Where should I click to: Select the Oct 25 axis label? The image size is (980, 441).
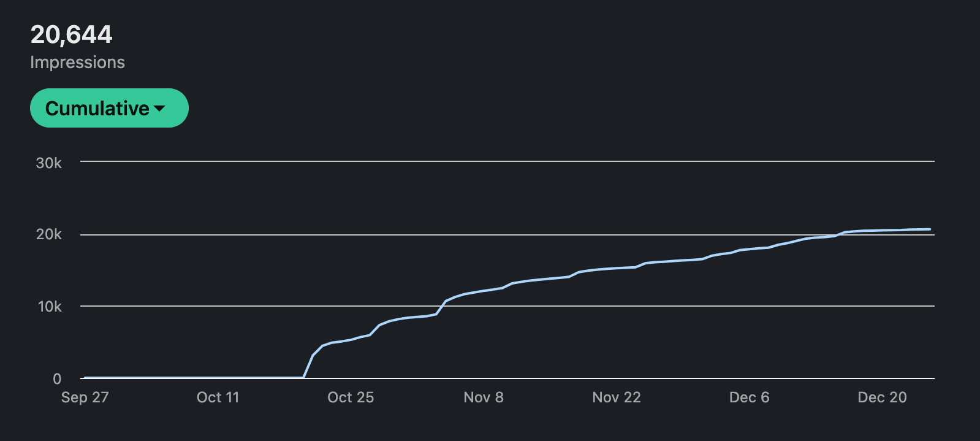click(x=351, y=397)
